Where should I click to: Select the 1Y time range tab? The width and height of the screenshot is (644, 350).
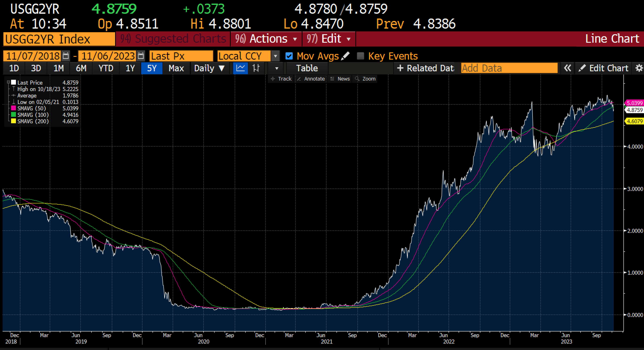tap(130, 68)
